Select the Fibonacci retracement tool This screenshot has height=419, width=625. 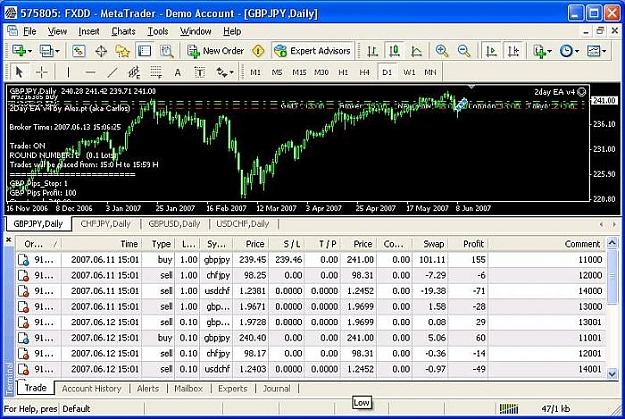(x=156, y=72)
